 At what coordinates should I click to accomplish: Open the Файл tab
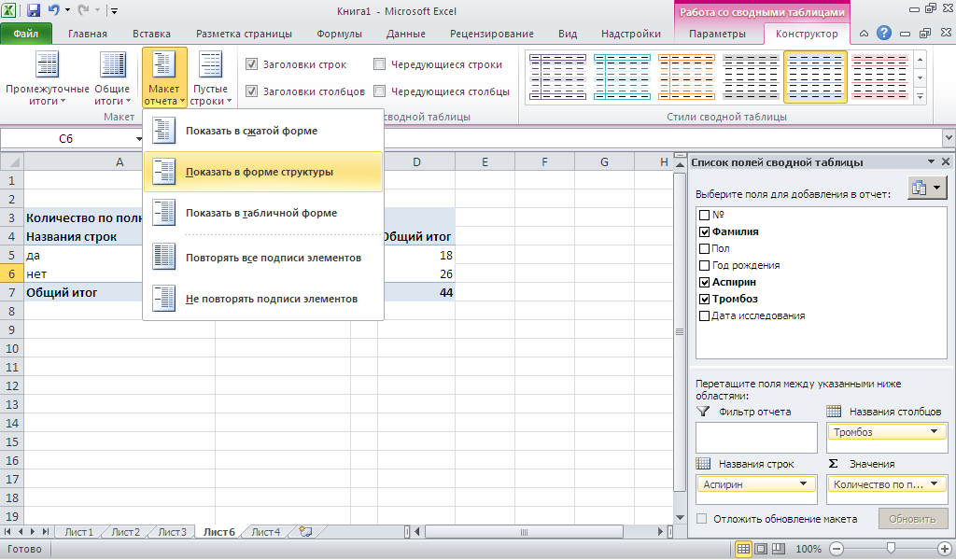pyautogui.click(x=26, y=34)
